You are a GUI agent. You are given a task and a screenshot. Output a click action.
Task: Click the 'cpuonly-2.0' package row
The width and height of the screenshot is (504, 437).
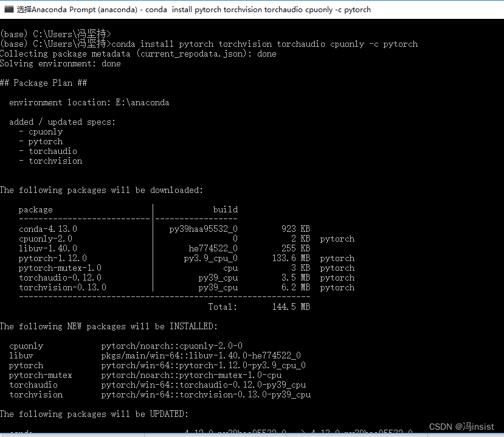(187, 239)
